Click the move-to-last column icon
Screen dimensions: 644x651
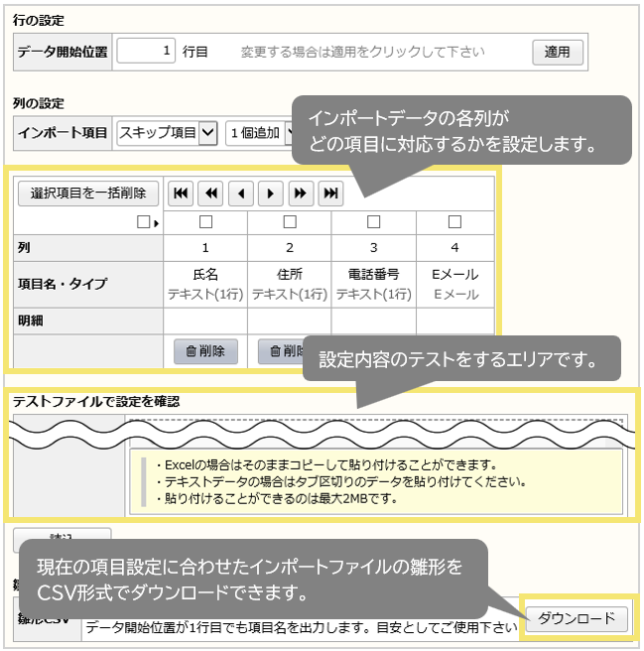[330, 193]
